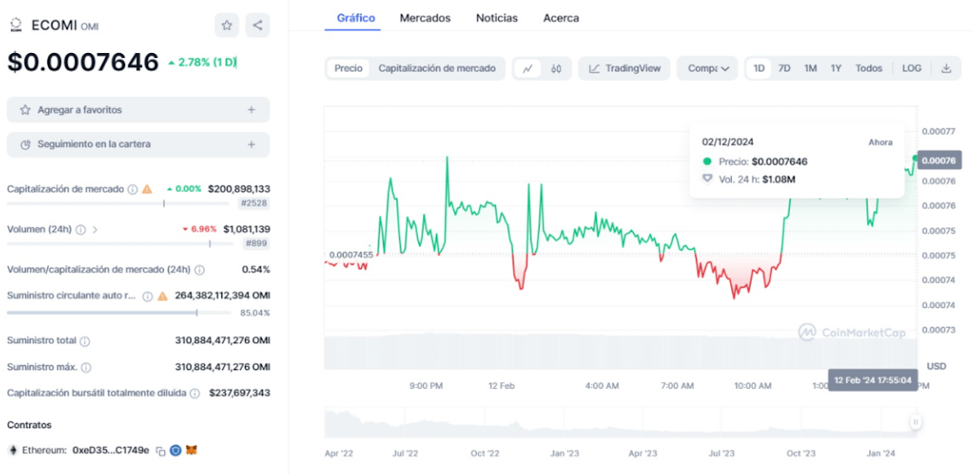980x474 pixels.
Task: Click Seguimiento en la cartera
Action: click(137, 144)
